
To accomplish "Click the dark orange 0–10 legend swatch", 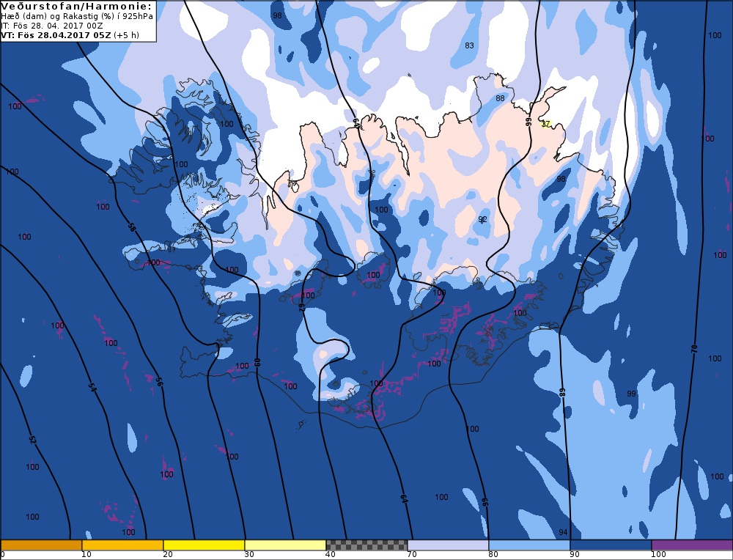I will (x=41, y=545).
